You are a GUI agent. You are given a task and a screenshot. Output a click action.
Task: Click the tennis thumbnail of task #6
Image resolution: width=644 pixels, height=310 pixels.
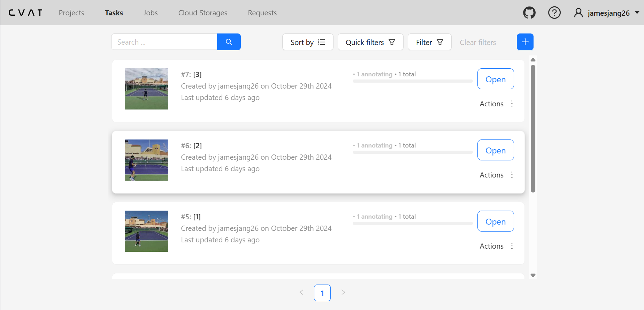(146, 160)
